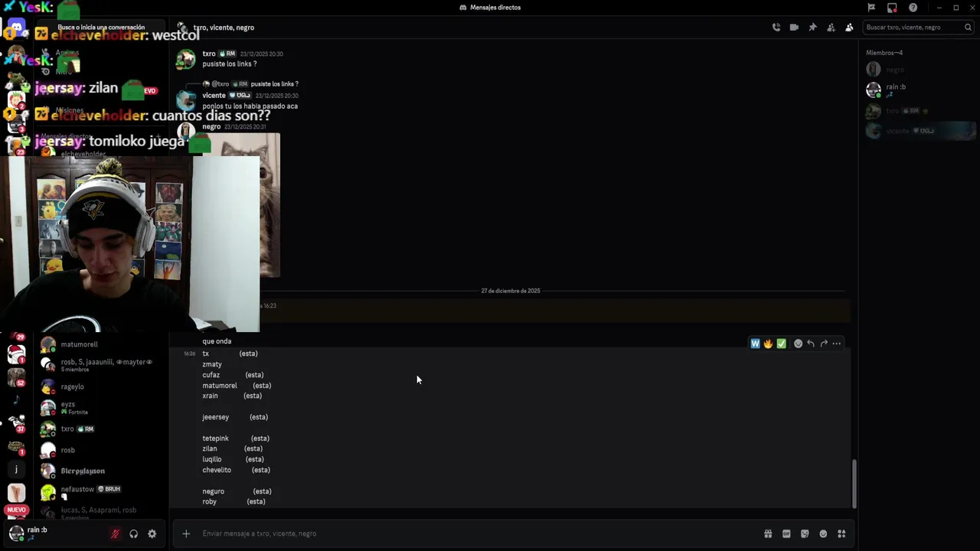Viewport: 980px width, 551px height.
Task: Click the 'Miembros—4' heading
Action: point(884,53)
